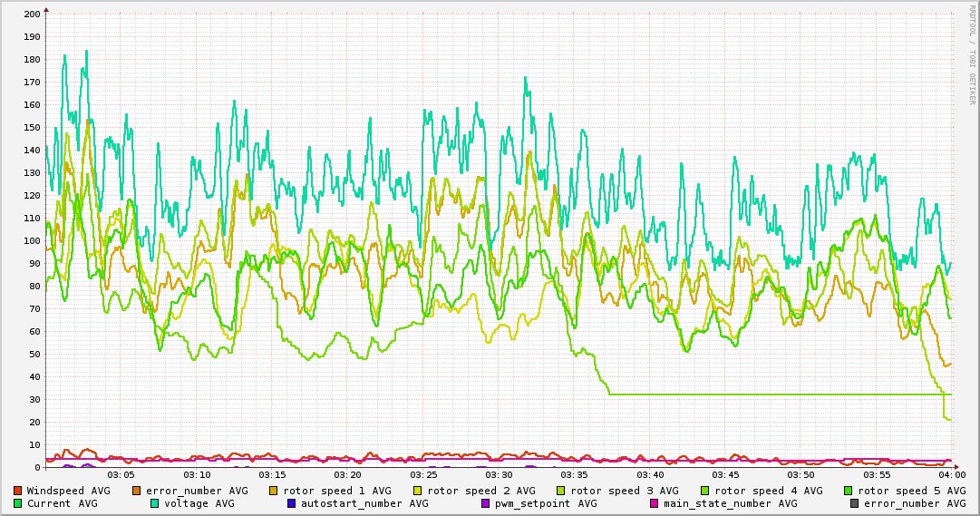This screenshot has width=980, height=516.
Task: Click the 03:45 time axis label
Action: point(725,476)
